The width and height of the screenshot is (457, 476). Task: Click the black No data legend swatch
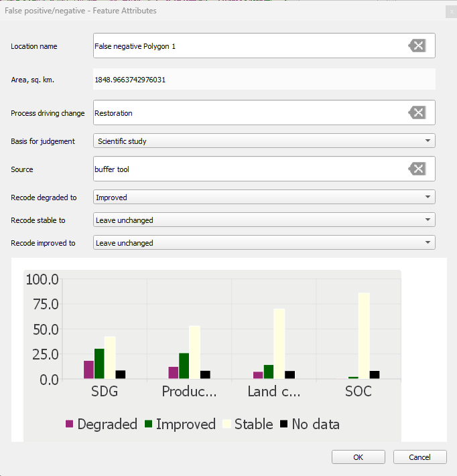(283, 424)
